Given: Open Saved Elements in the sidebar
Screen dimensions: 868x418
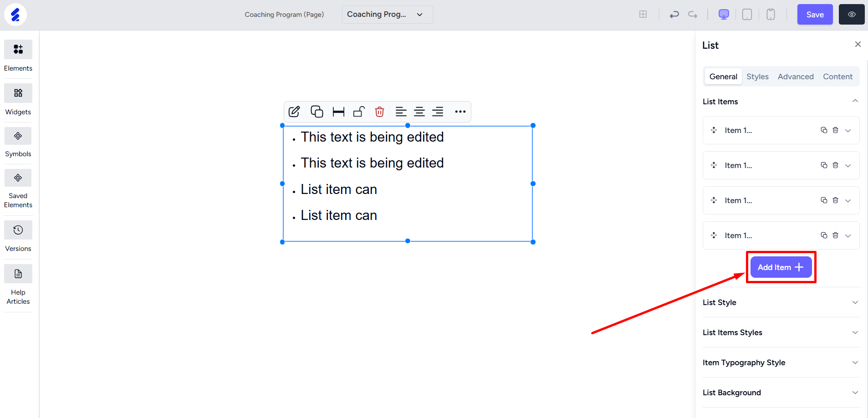Looking at the screenshot, I should [18, 189].
